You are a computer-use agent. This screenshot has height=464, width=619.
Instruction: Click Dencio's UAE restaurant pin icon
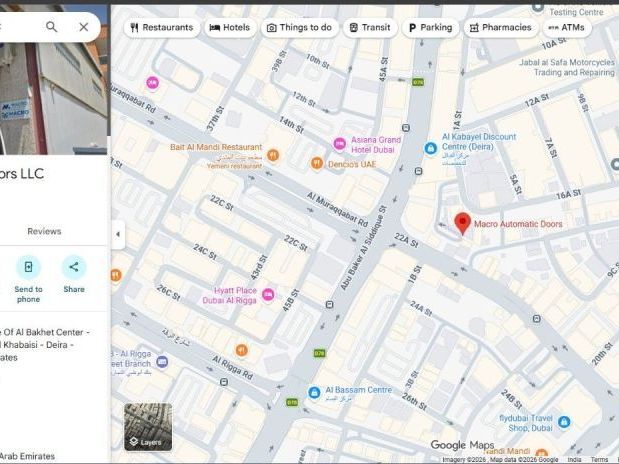click(317, 163)
